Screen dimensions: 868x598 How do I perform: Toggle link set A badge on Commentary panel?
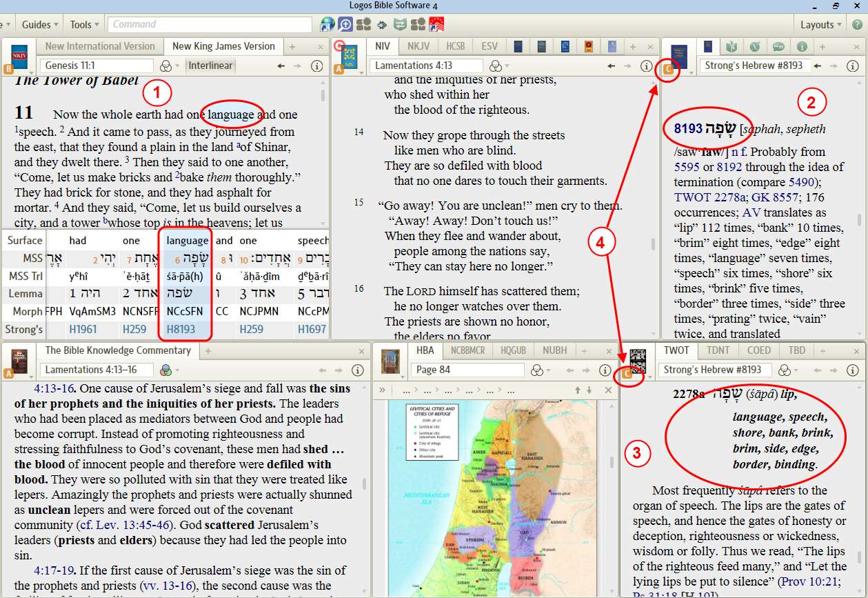pyautogui.click(x=9, y=374)
